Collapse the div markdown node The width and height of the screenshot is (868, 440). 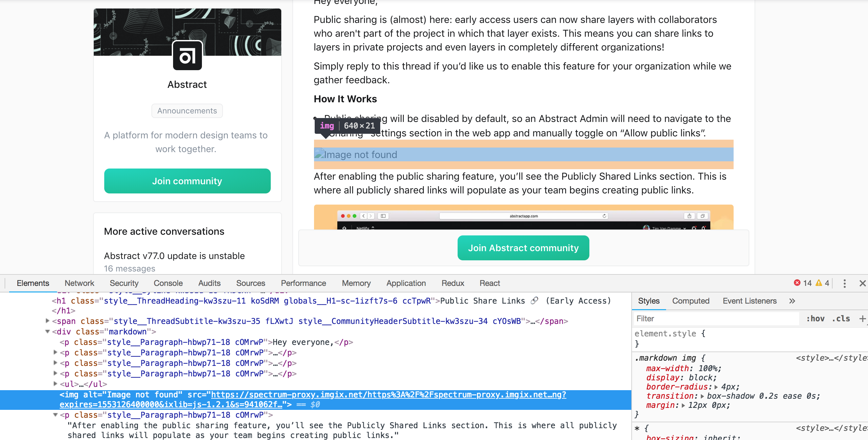[x=48, y=331]
